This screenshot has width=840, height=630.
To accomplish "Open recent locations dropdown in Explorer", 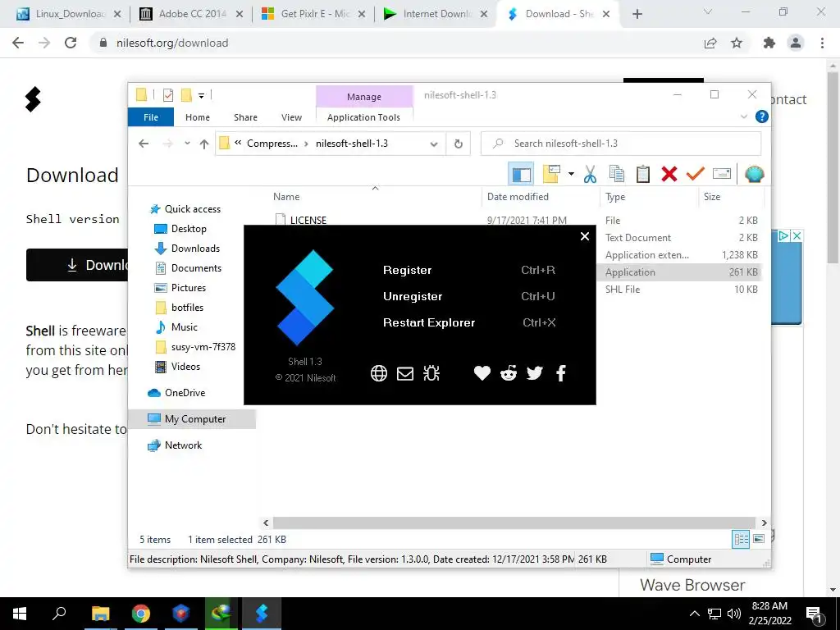I will pyautogui.click(x=187, y=143).
